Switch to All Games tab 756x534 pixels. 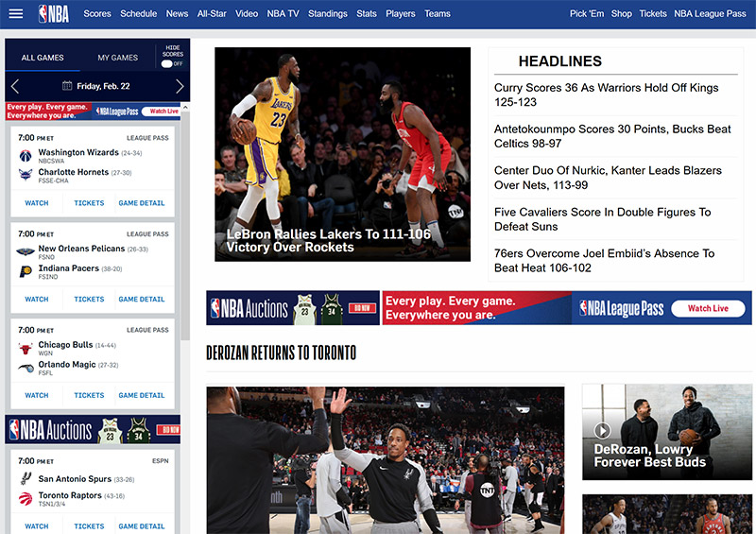43,58
